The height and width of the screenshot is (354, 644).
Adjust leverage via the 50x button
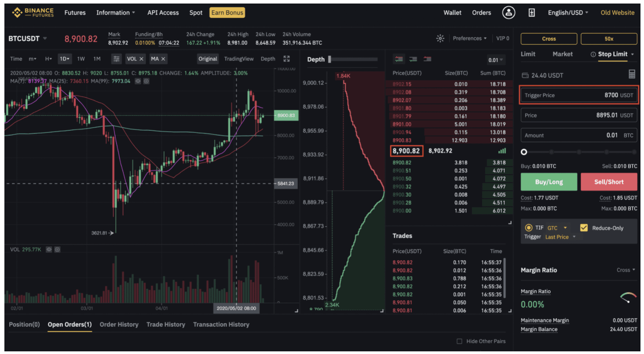point(609,39)
